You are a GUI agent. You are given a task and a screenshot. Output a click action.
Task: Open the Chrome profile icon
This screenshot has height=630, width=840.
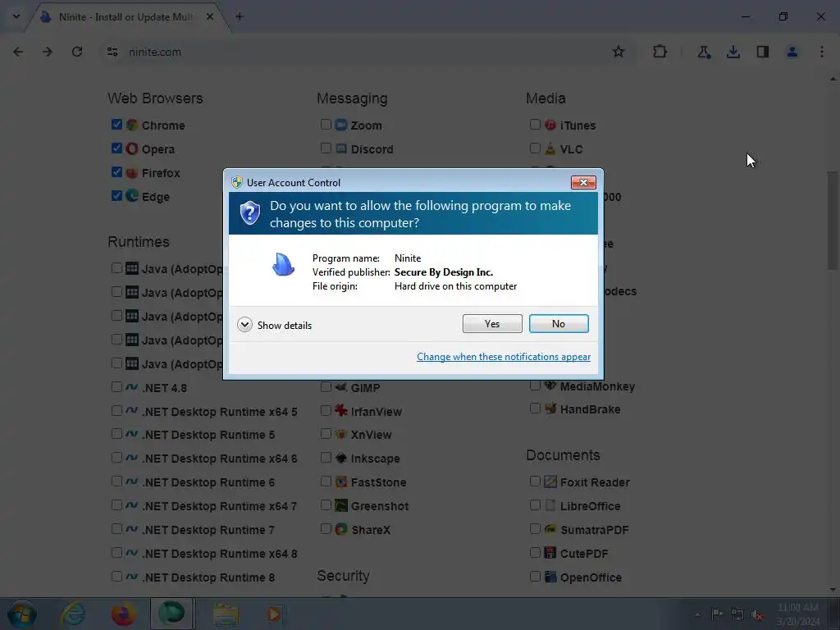click(x=792, y=52)
